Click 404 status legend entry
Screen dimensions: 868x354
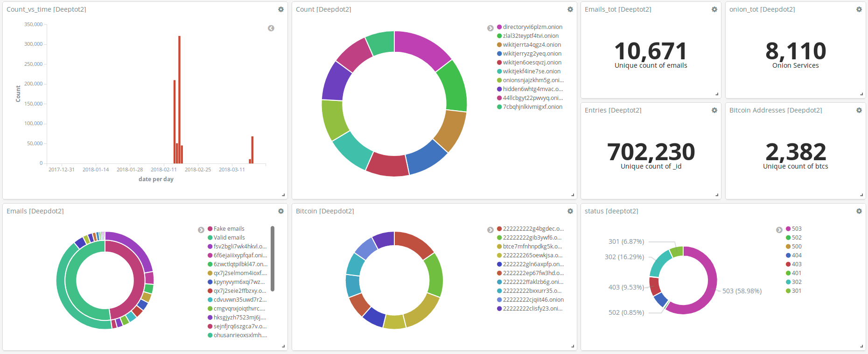(794, 255)
